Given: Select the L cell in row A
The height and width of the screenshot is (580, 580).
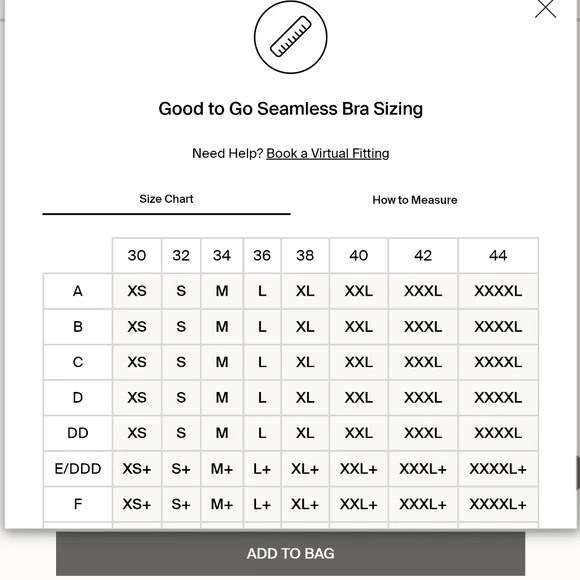Looking at the screenshot, I should (x=262, y=291).
